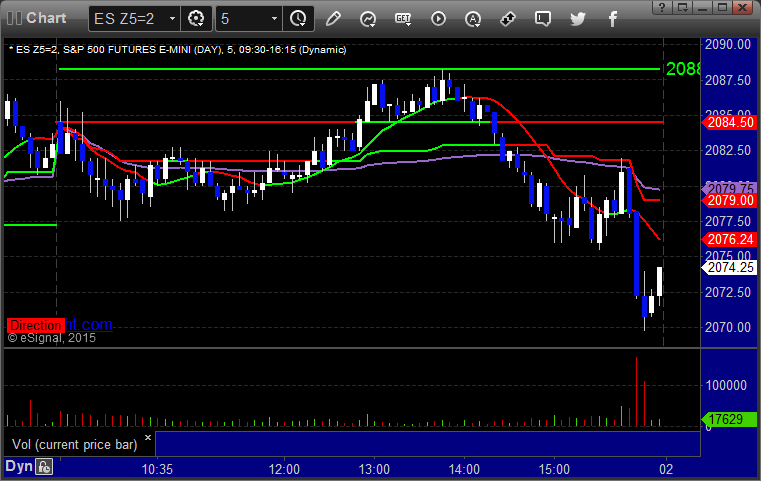
Task: Click the 2090.00 price scale label
Action: pos(728,45)
